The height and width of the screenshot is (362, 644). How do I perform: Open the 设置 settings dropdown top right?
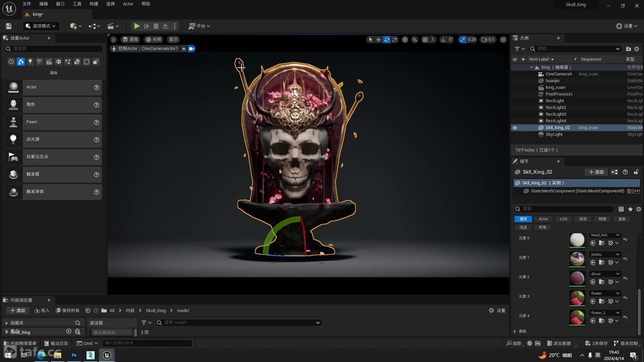tap(627, 26)
